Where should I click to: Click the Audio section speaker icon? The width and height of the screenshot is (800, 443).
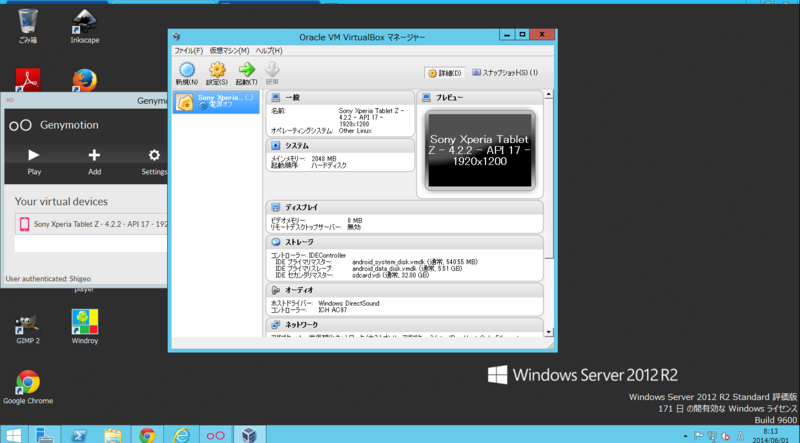[276, 290]
